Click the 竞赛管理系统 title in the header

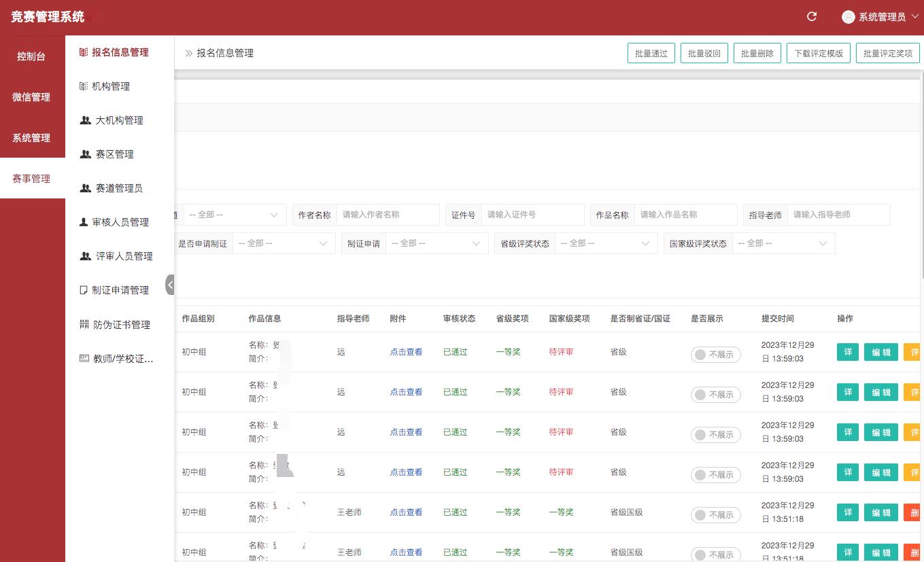(x=48, y=17)
